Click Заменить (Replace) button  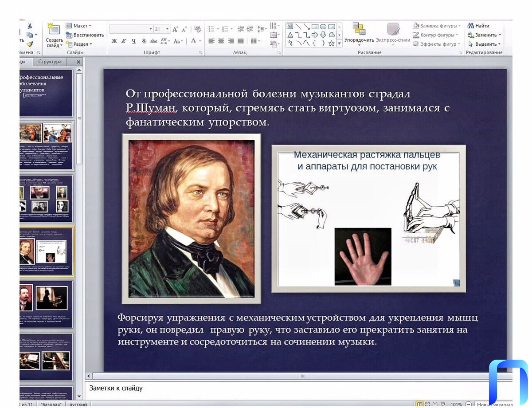484,35
